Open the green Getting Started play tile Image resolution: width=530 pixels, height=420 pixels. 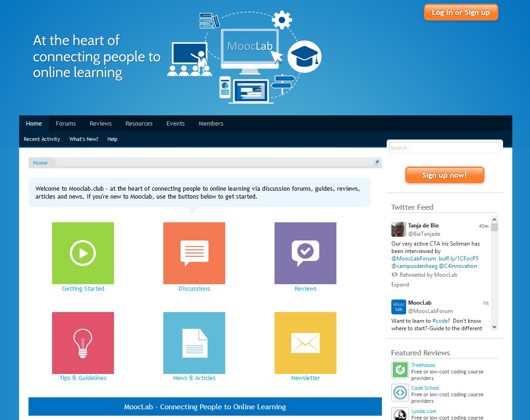[83, 253]
